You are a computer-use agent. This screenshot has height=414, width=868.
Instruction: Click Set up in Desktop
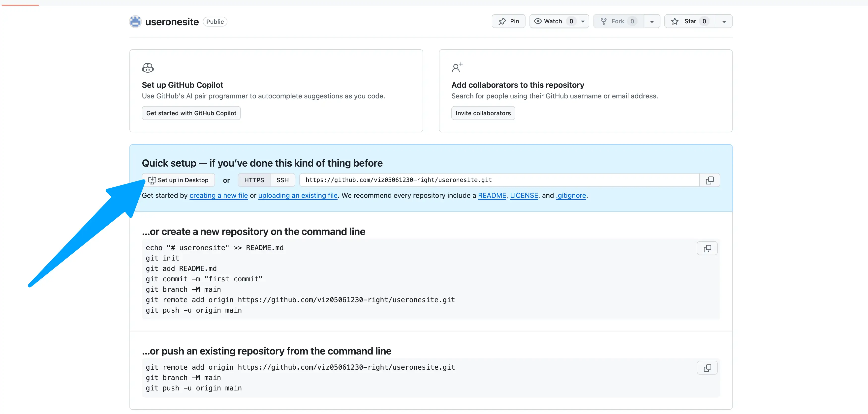[178, 180]
